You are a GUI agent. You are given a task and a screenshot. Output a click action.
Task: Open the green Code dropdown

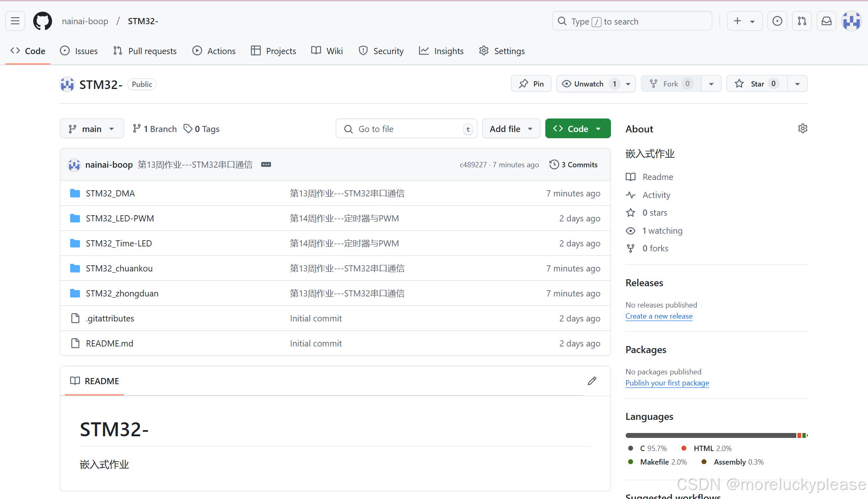tap(577, 129)
